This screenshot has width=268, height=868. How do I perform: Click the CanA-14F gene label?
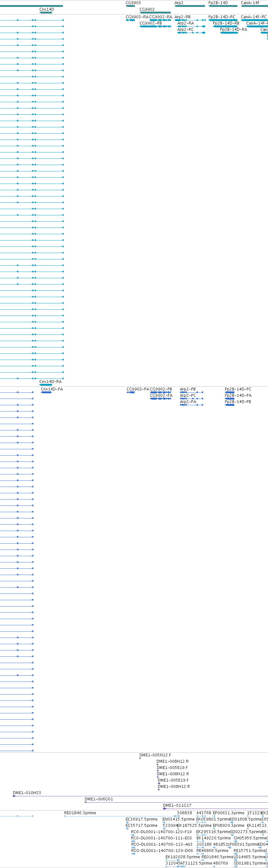coord(250,3)
